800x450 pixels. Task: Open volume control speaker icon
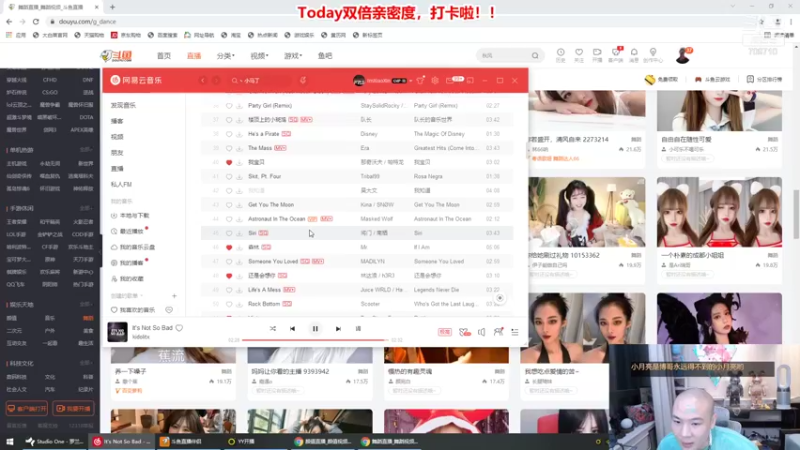tap(481, 332)
